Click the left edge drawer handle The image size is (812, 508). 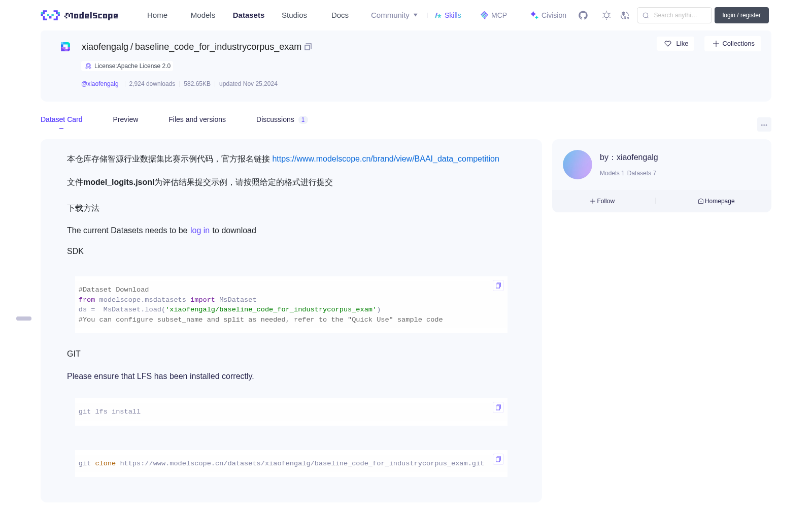coord(24,319)
